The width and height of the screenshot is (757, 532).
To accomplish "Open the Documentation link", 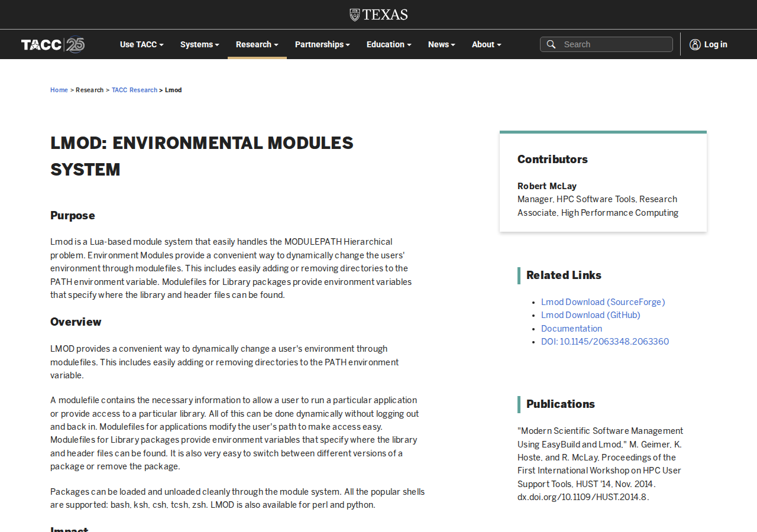I will click(x=572, y=329).
